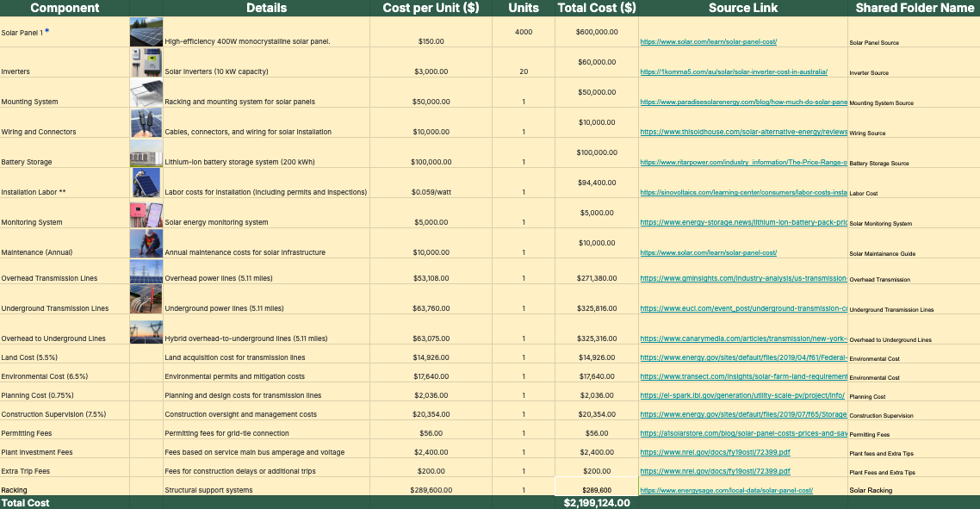Image resolution: width=980 pixels, height=509 pixels.
Task: Open the ritarpower.com battery storage link
Action: 744,162
